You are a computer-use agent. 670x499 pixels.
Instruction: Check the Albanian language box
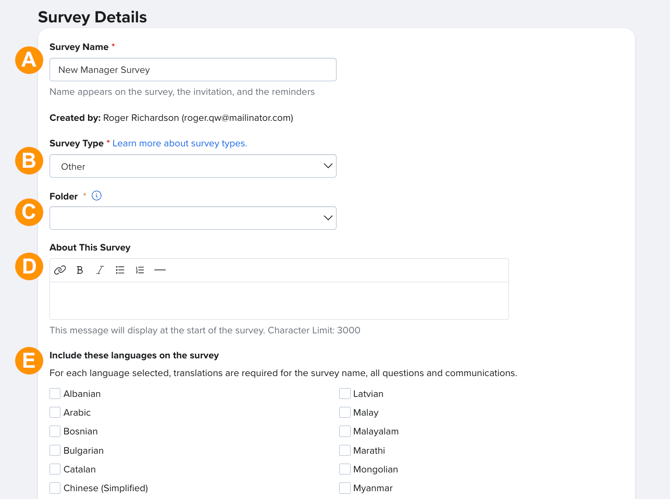[55, 393]
